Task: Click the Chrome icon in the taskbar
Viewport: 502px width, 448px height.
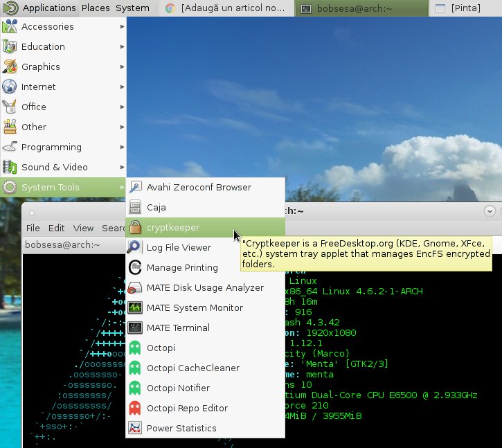Action: pos(170,8)
